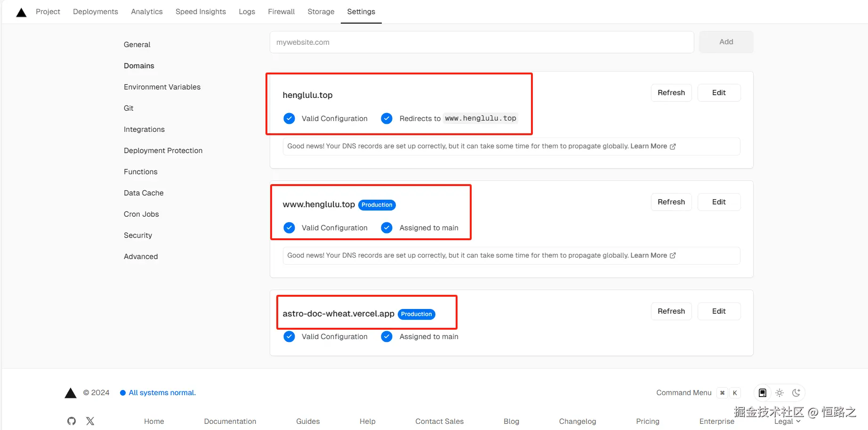Open Advanced settings
This screenshot has height=430, width=868.
click(x=141, y=257)
